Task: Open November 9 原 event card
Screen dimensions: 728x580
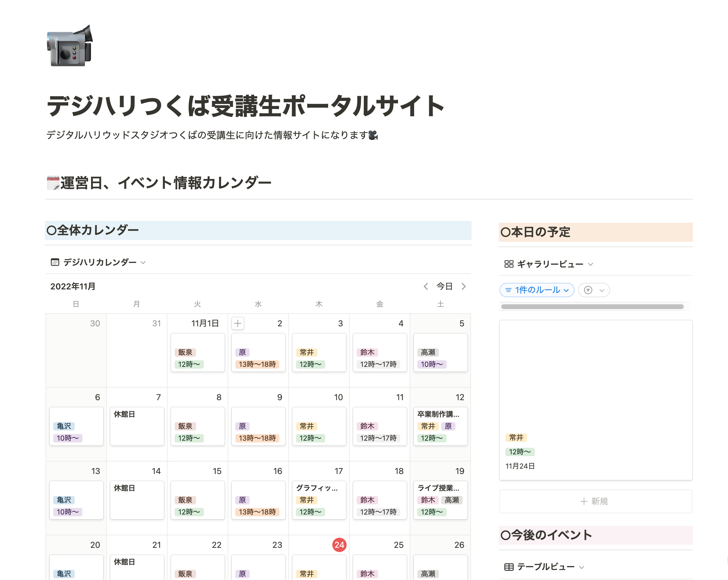Action: [x=258, y=426]
